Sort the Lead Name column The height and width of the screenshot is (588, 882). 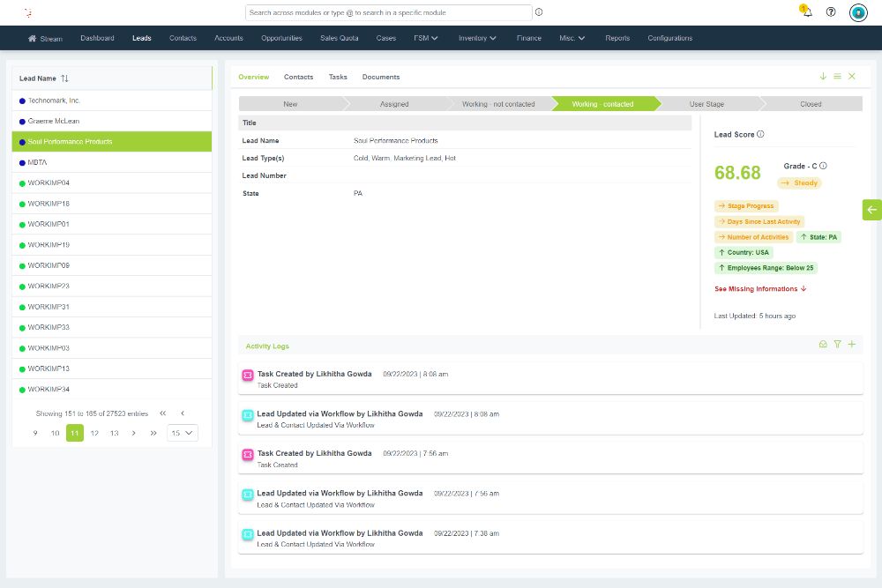64,78
